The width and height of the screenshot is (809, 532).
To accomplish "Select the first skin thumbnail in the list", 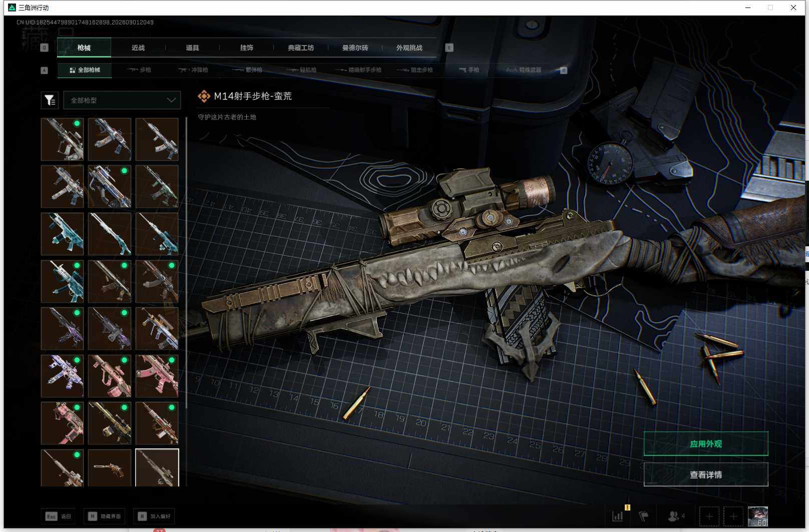I will coord(62,139).
